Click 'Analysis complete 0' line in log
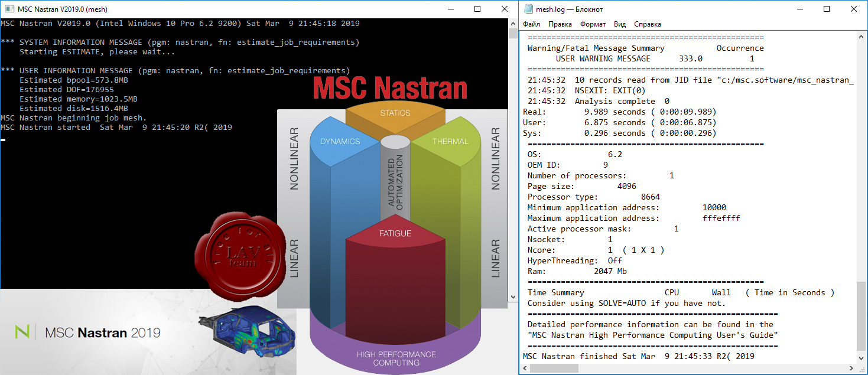868x375 pixels. click(x=599, y=101)
